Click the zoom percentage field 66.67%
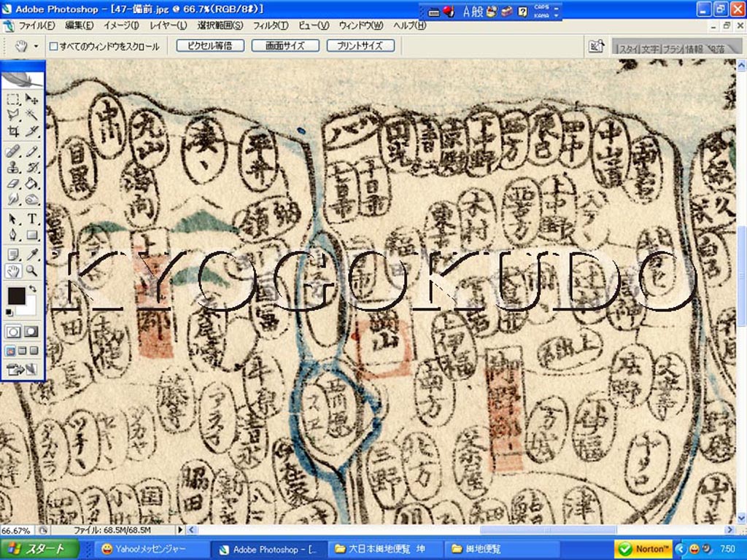 [16, 530]
